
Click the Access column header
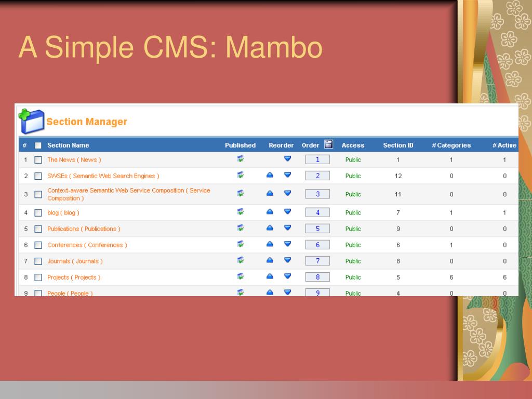(x=353, y=145)
